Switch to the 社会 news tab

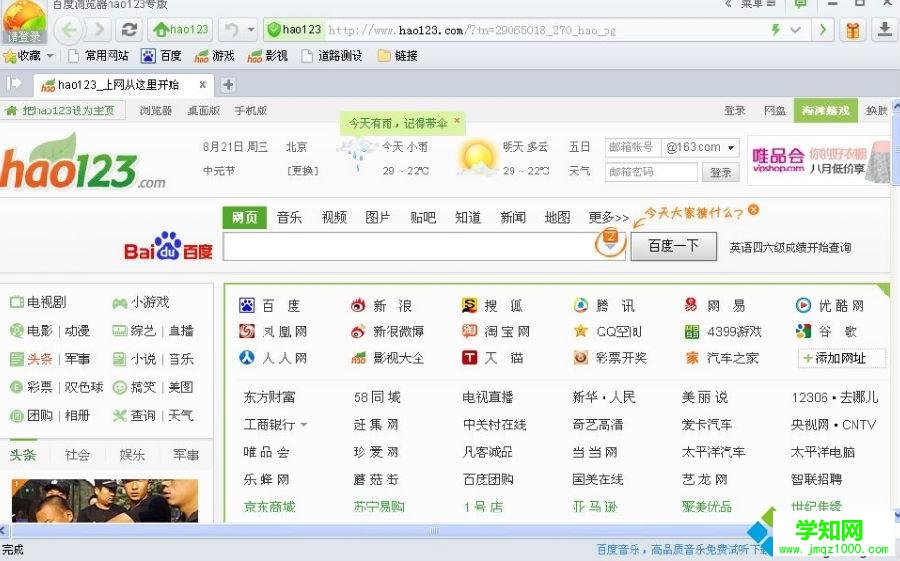pyautogui.click(x=77, y=455)
